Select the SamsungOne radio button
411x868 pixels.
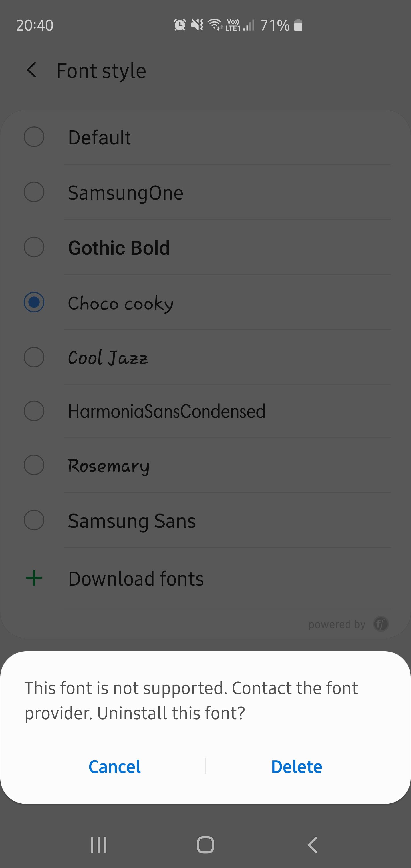click(34, 192)
